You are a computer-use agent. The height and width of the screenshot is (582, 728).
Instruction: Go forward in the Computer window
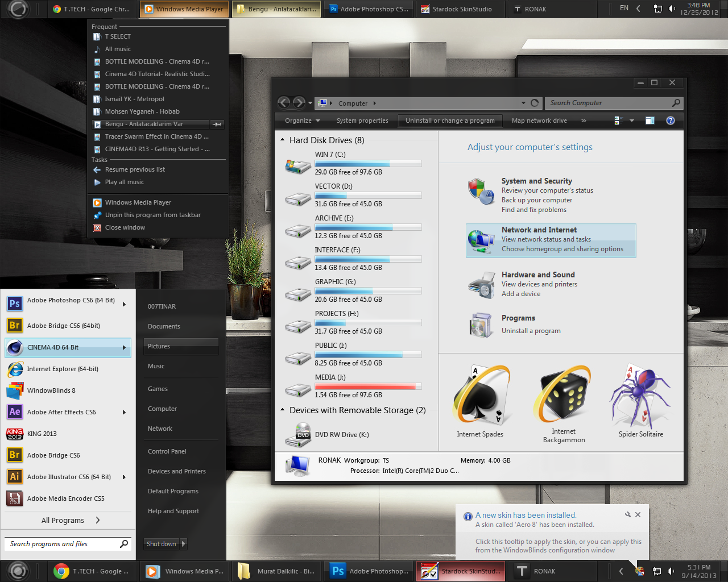(x=299, y=103)
